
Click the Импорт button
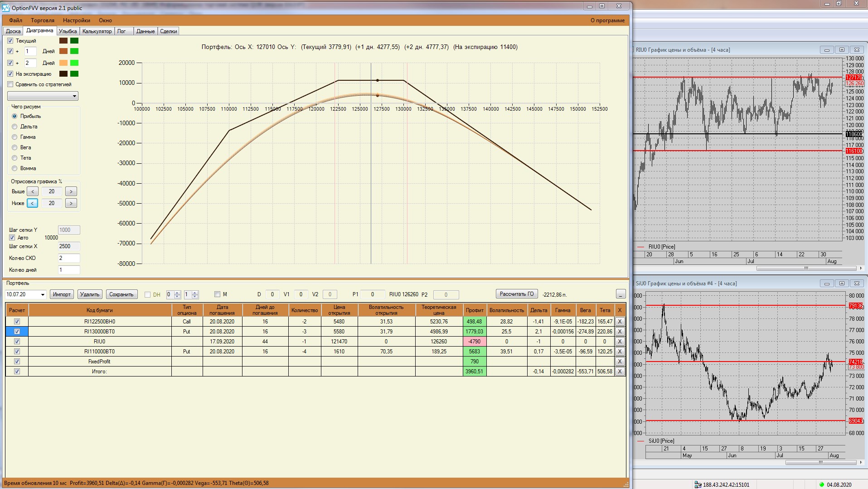[62, 294]
